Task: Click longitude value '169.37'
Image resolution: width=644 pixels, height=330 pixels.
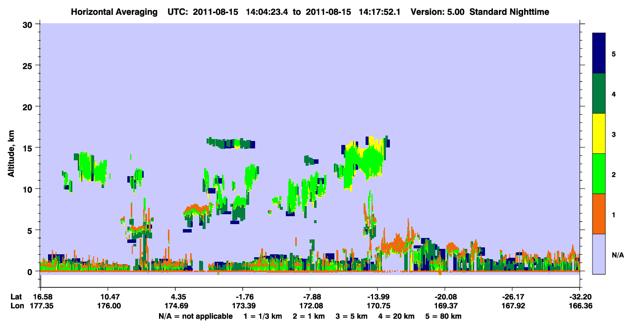Action: tap(445, 306)
